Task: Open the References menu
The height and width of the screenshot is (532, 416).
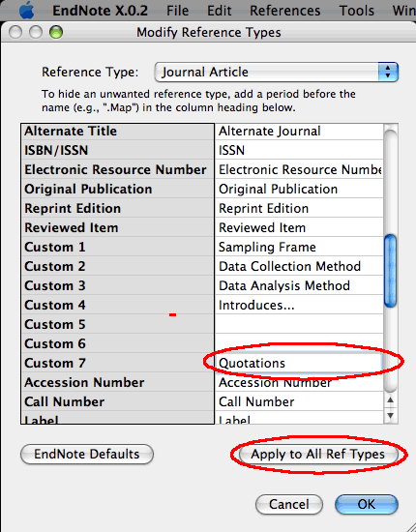Action: click(285, 11)
